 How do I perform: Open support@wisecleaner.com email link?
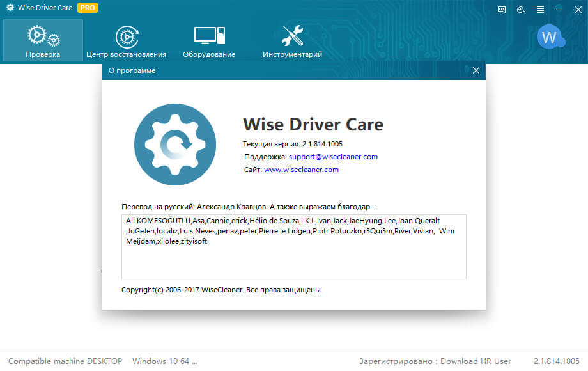[333, 157]
